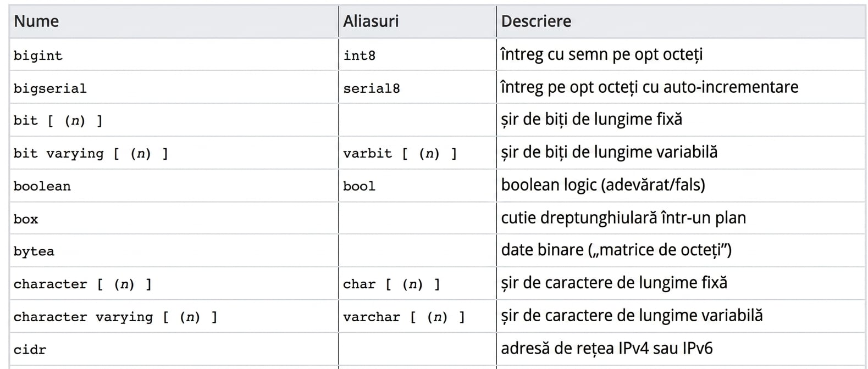Select the cidr type name
Image resolution: width=868 pixels, height=369 pixels.
(x=30, y=350)
